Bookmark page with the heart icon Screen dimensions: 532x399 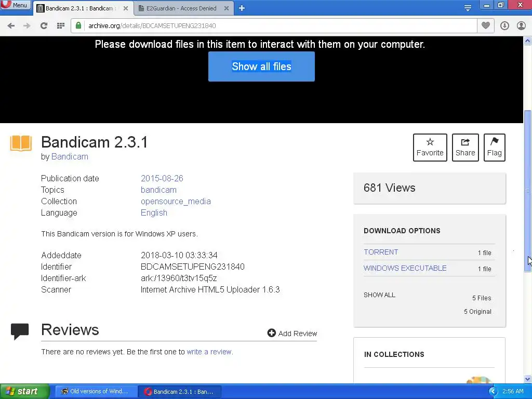pyautogui.click(x=486, y=26)
